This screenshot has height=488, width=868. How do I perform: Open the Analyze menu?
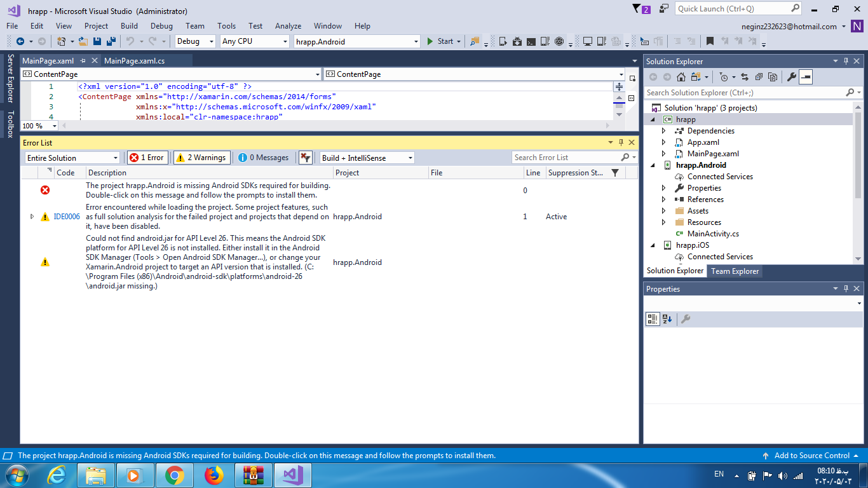(288, 26)
